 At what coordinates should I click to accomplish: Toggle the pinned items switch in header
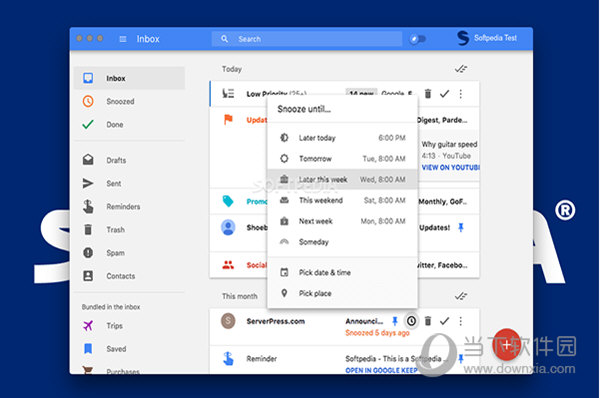tap(417, 39)
